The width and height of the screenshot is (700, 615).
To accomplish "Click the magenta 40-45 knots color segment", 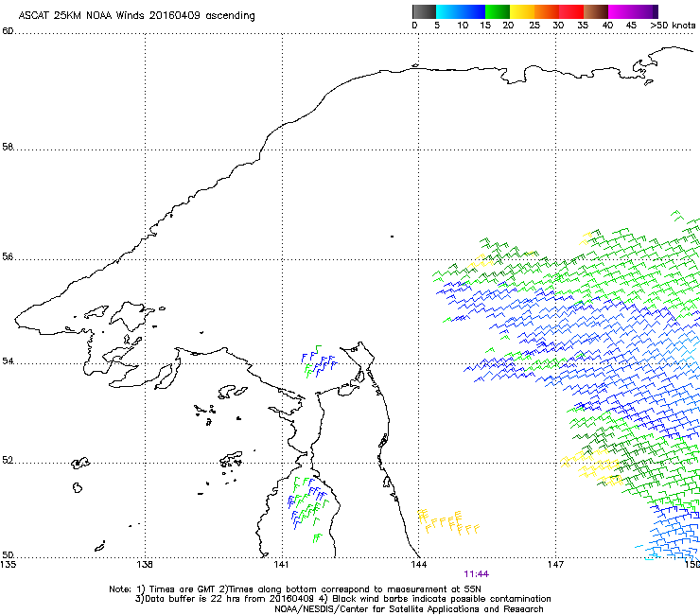I will point(621,11).
